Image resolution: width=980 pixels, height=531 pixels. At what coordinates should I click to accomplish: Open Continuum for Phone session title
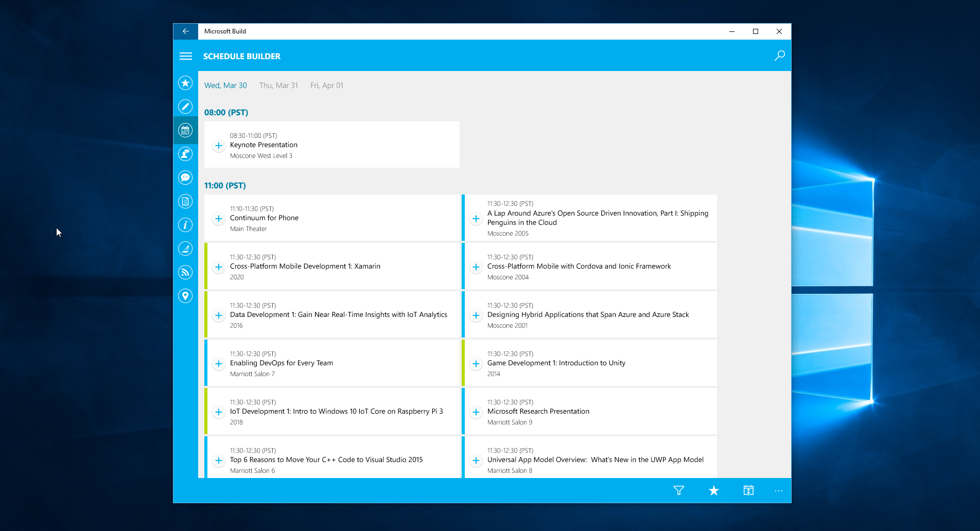click(x=264, y=218)
